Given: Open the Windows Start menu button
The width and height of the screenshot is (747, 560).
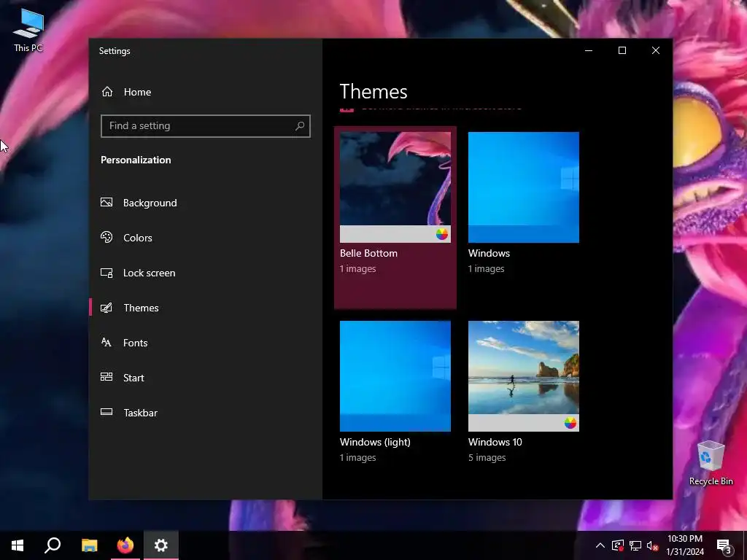Looking at the screenshot, I should point(18,545).
